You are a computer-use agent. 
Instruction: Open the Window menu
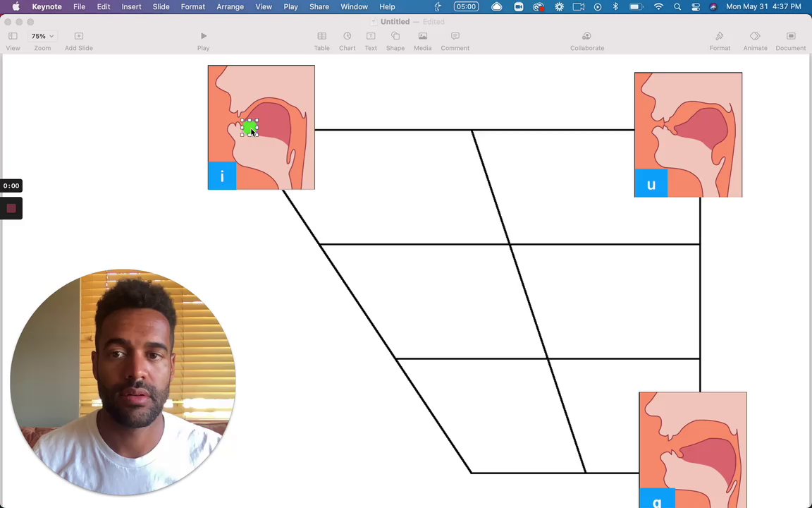[355, 7]
